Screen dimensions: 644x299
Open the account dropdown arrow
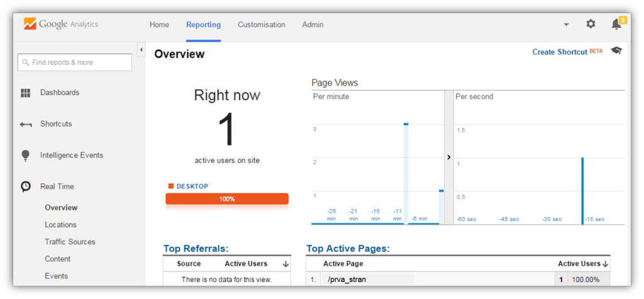coord(566,25)
